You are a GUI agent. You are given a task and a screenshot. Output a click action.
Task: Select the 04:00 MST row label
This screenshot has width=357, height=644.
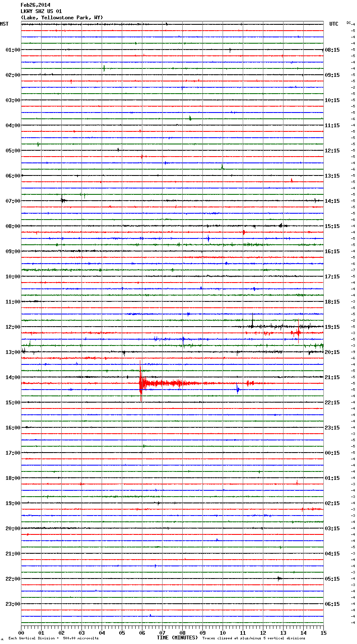coord(13,126)
